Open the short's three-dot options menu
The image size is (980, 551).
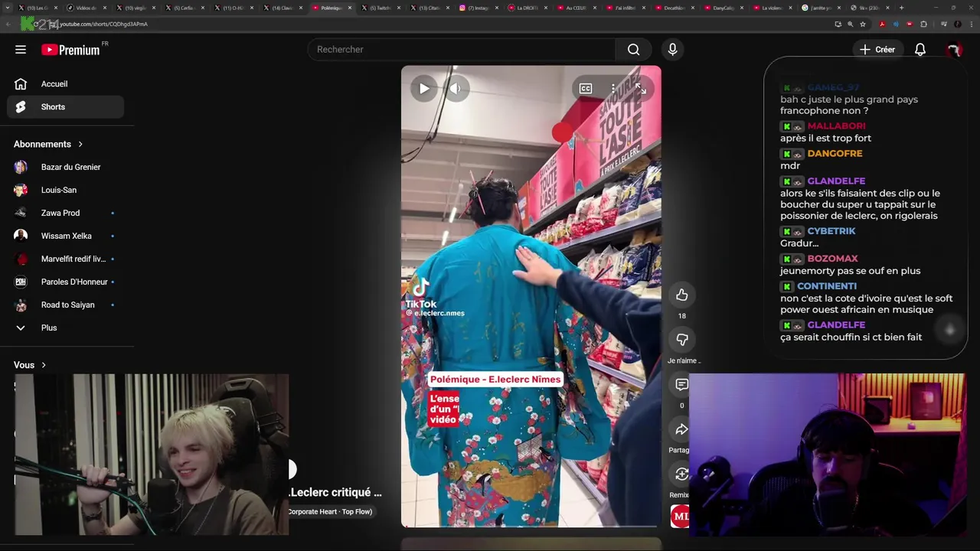click(x=613, y=89)
